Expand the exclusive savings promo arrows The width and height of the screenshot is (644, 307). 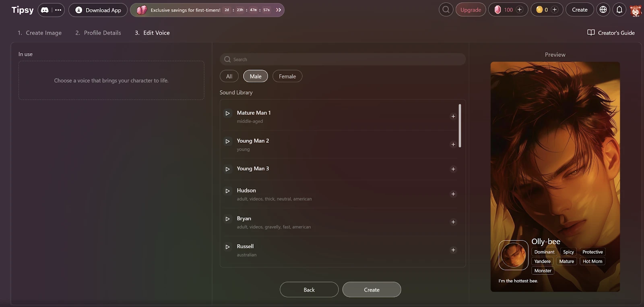point(279,10)
